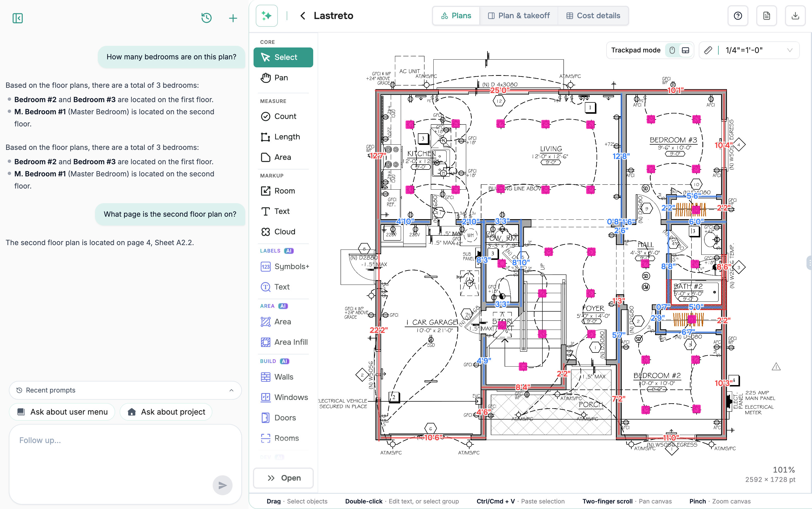Open the document report icon
This screenshot has height=509, width=812.
coord(766,16)
